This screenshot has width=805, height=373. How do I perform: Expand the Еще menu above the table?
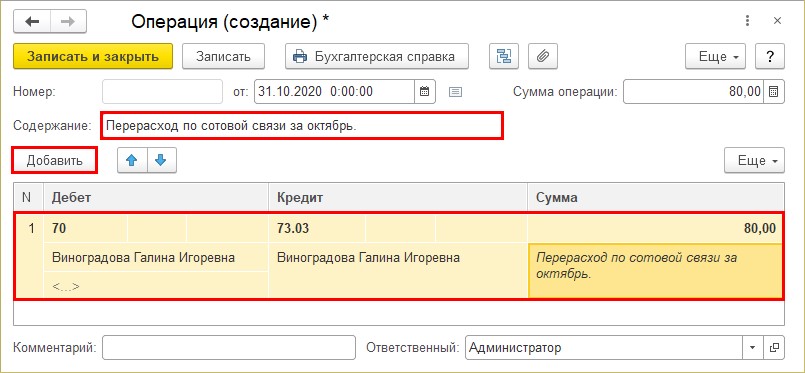(754, 161)
